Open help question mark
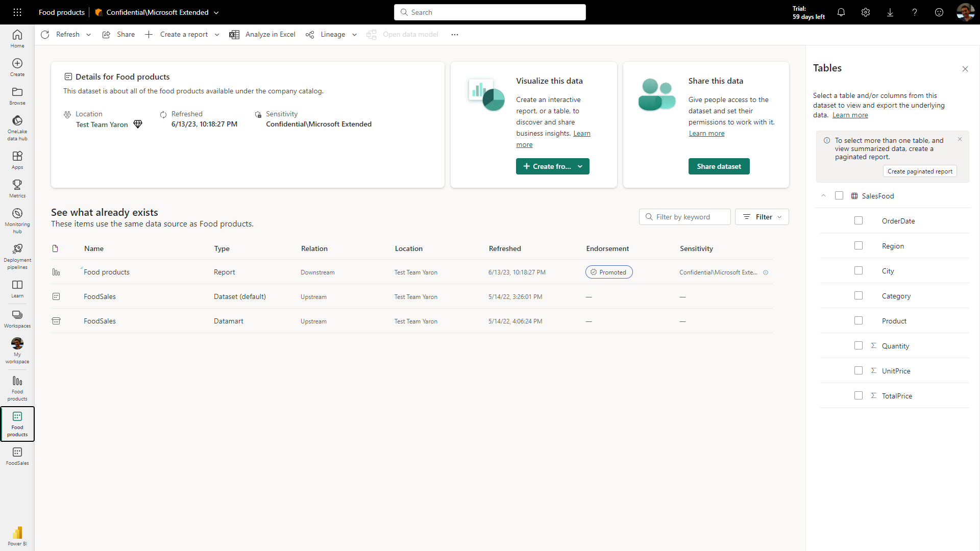Screen dimensions: 980x551 coord(915,12)
